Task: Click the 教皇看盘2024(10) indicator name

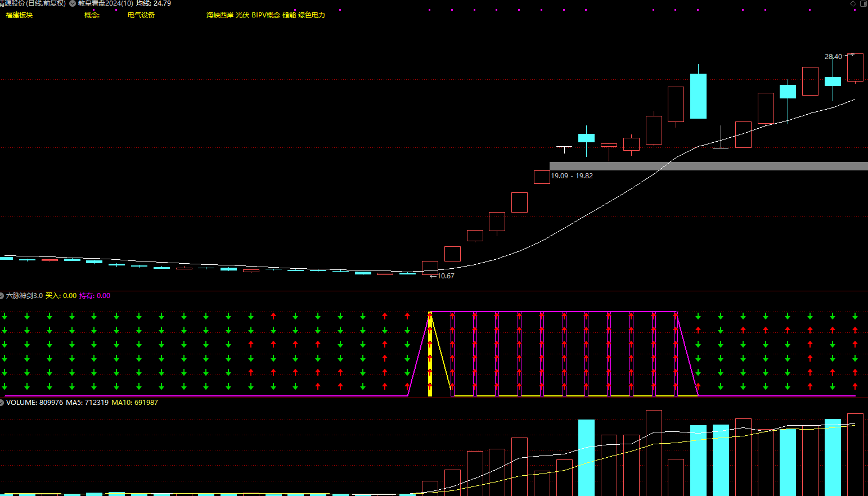Action: pyautogui.click(x=106, y=3)
